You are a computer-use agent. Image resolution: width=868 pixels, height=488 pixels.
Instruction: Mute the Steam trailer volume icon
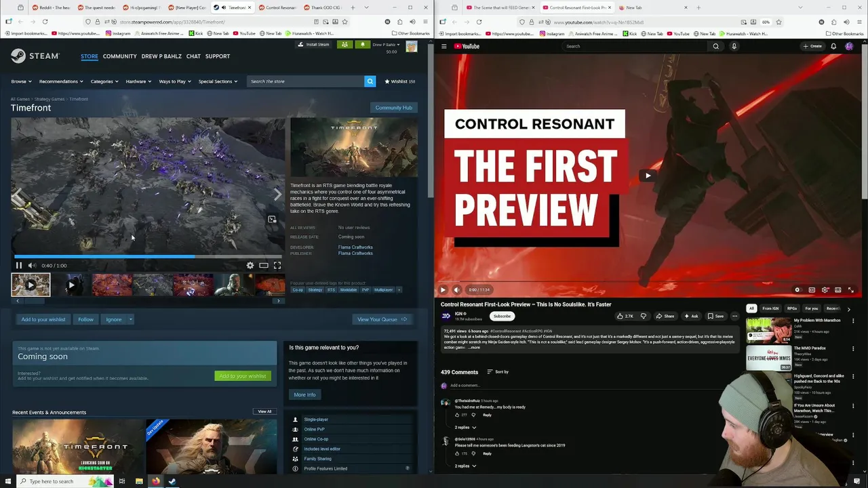(32, 266)
